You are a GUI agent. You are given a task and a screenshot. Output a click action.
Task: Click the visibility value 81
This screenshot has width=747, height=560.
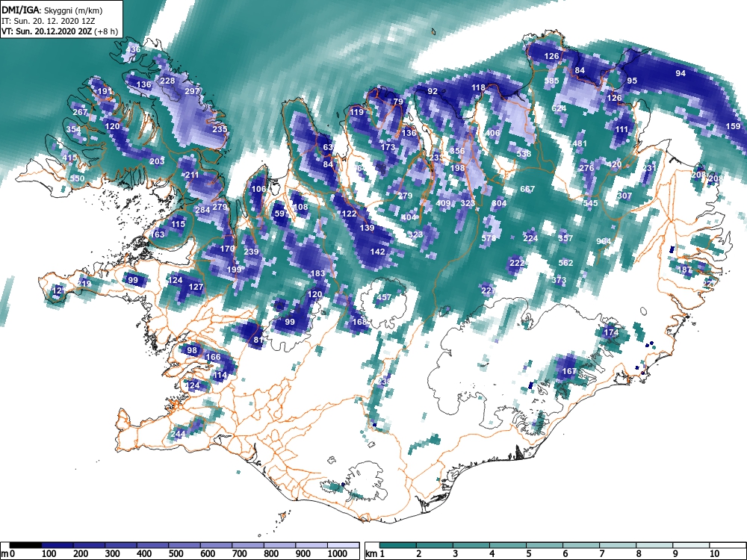click(x=258, y=340)
